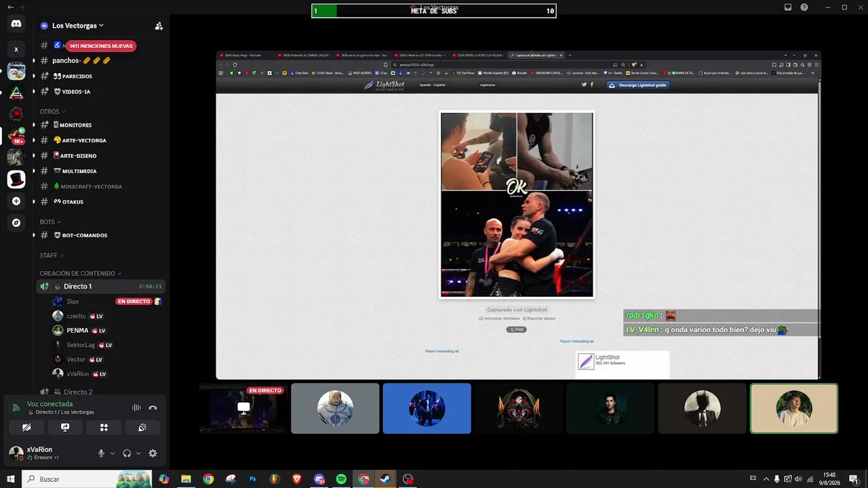This screenshot has width=868, height=488.
Task: Open voice connection details signal icon
Action: coord(16,407)
